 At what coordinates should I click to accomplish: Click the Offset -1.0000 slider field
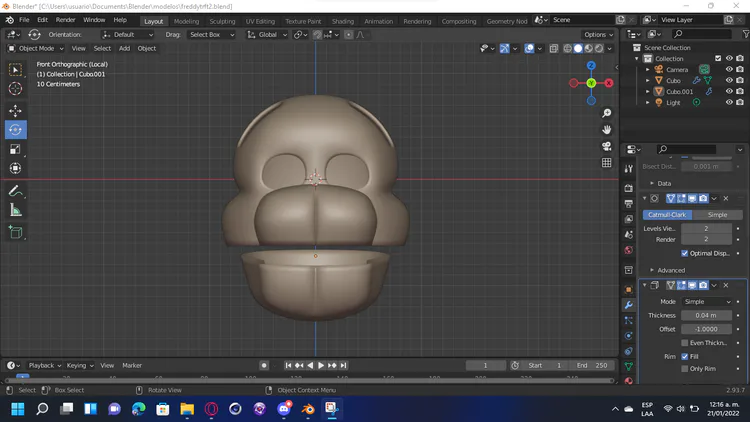706,329
